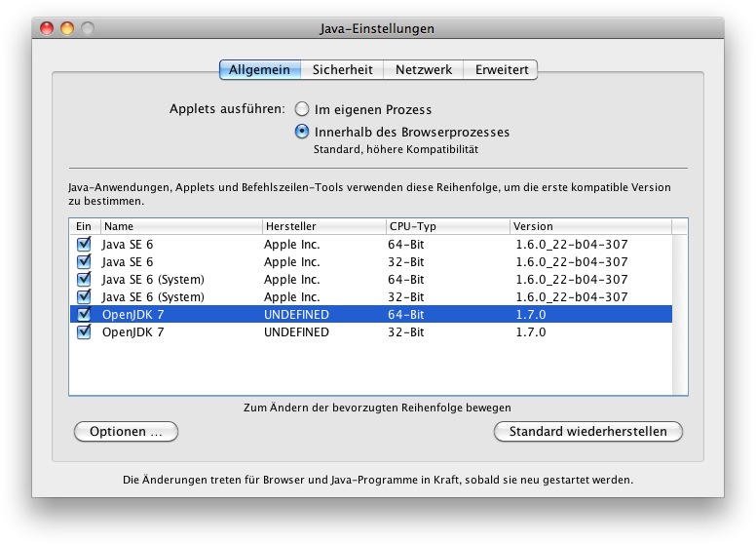Toggle OpenJDK 7 32-Bit checkbox
The image size is (756, 544).
[84, 331]
